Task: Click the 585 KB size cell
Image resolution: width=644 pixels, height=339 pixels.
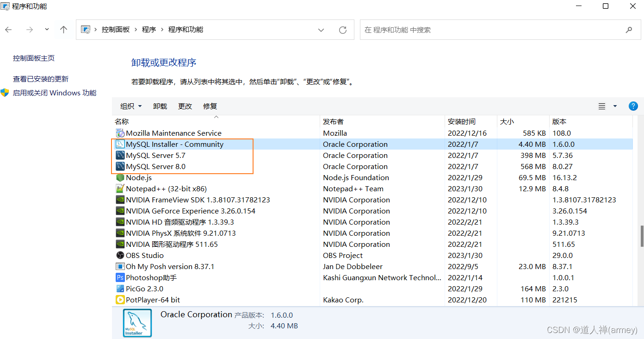Action: pos(534,133)
